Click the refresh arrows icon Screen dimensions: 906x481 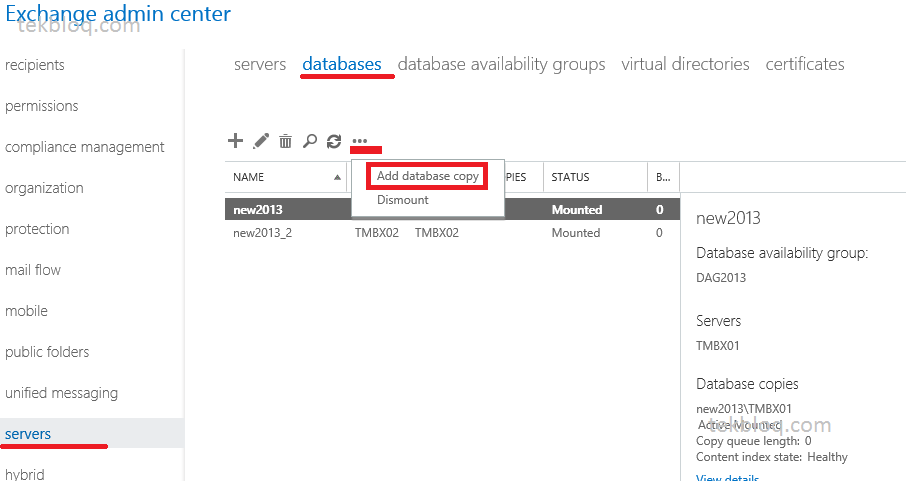[334, 141]
